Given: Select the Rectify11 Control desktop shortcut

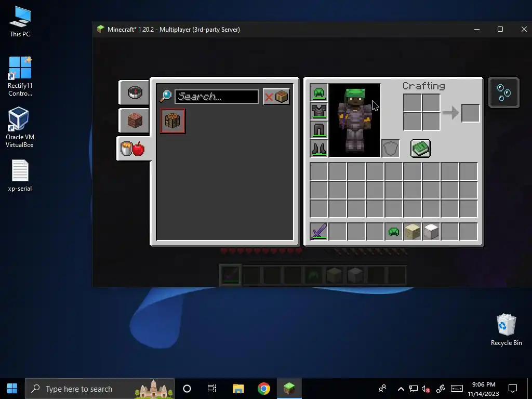Looking at the screenshot, I should (x=20, y=76).
